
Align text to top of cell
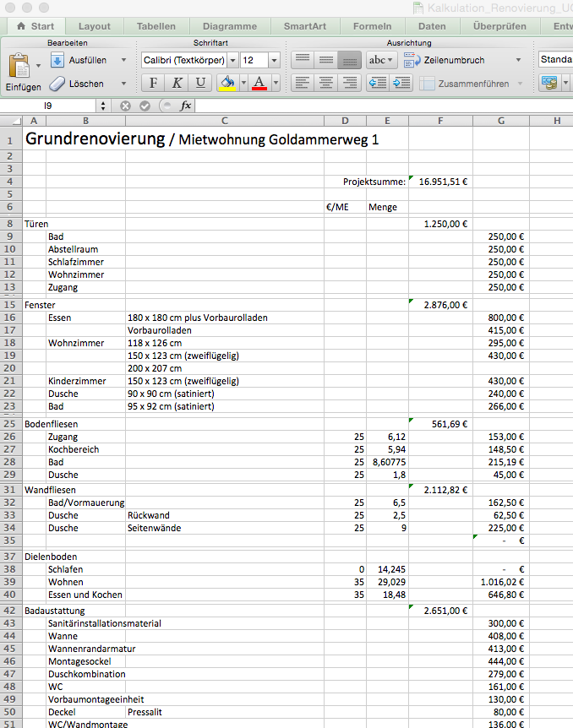(302, 60)
